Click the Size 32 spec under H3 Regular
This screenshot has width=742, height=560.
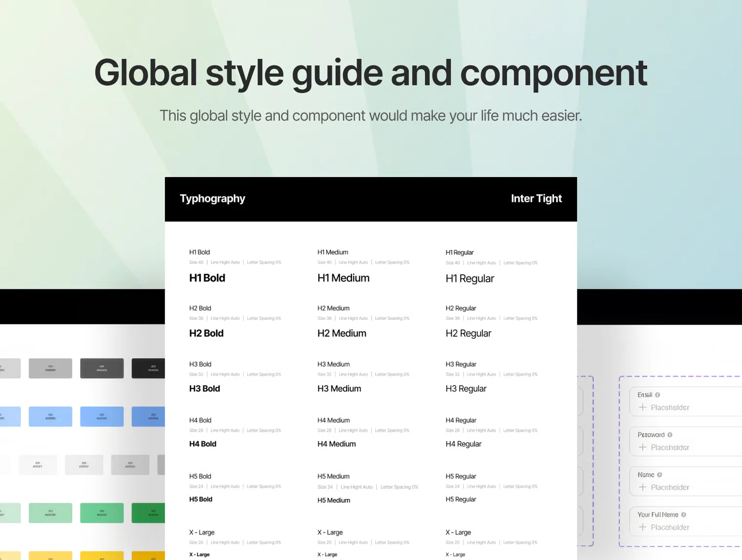pyautogui.click(x=453, y=375)
